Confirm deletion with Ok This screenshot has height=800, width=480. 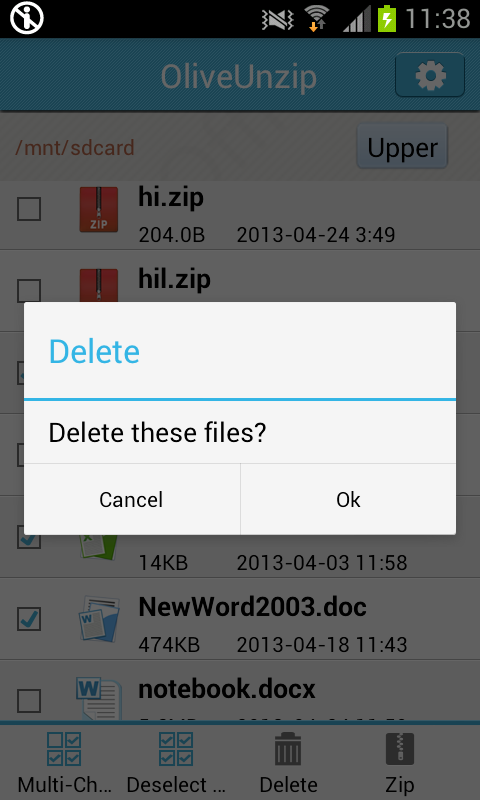point(348,499)
